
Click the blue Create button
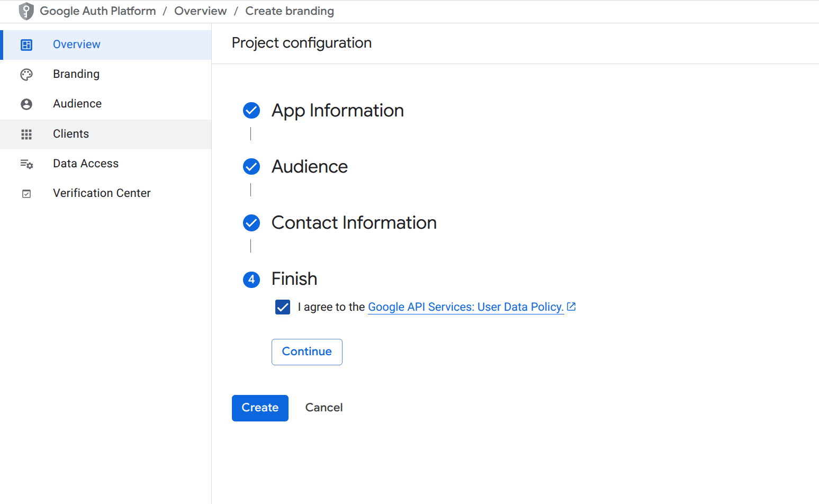coord(260,408)
